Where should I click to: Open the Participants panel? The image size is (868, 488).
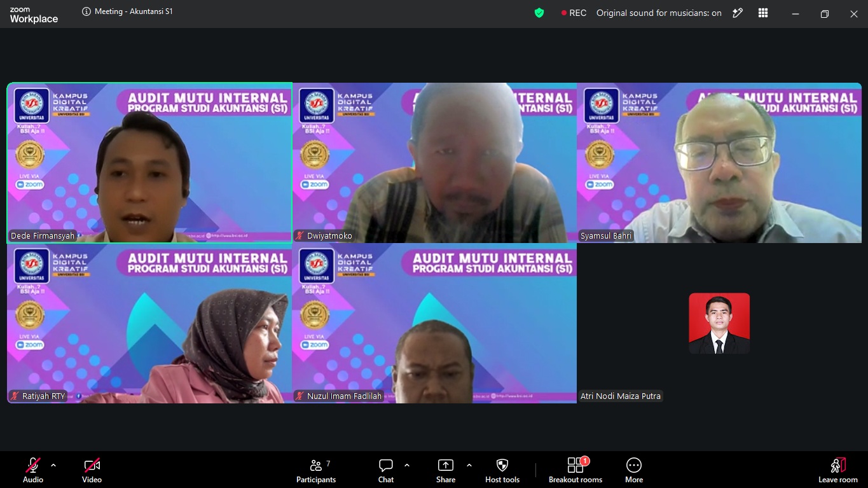click(x=316, y=470)
